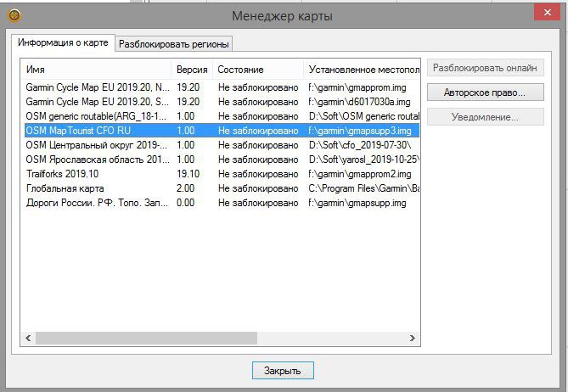Click path f:\garmin\gmapprom.img
The width and height of the screenshot is (568, 392).
(x=357, y=87)
